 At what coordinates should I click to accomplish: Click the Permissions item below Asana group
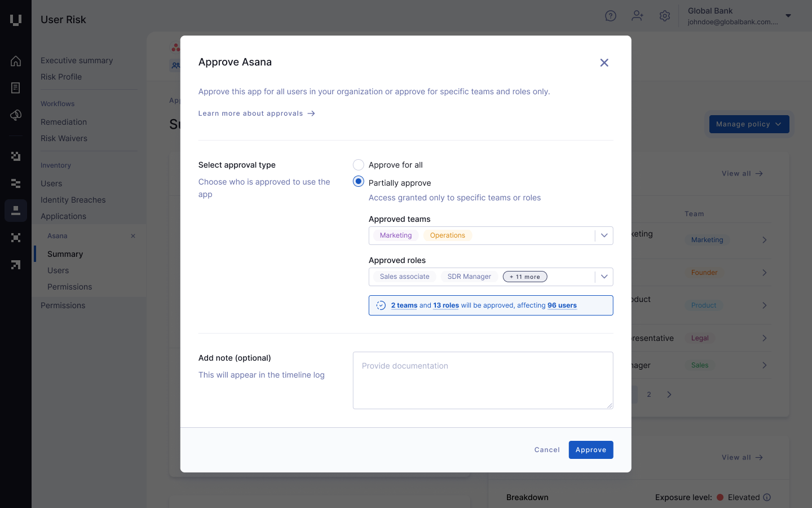click(63, 305)
